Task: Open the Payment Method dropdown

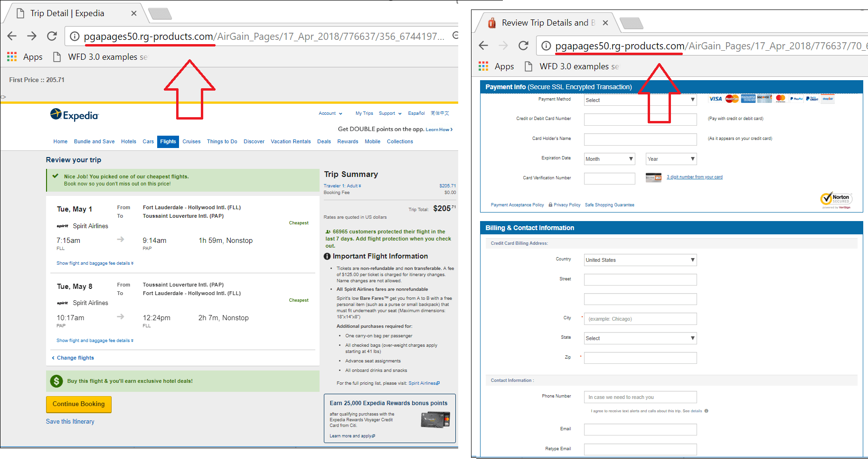Action: point(640,100)
